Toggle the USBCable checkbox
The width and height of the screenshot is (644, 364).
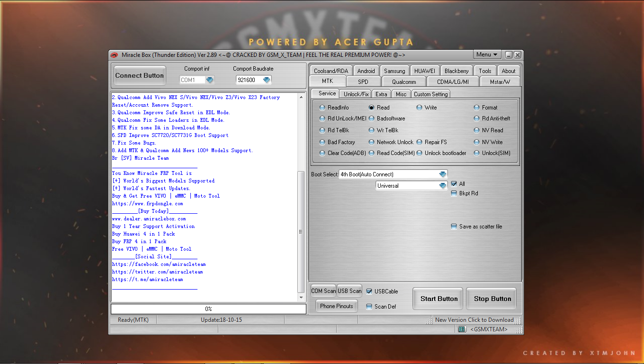pos(369,291)
